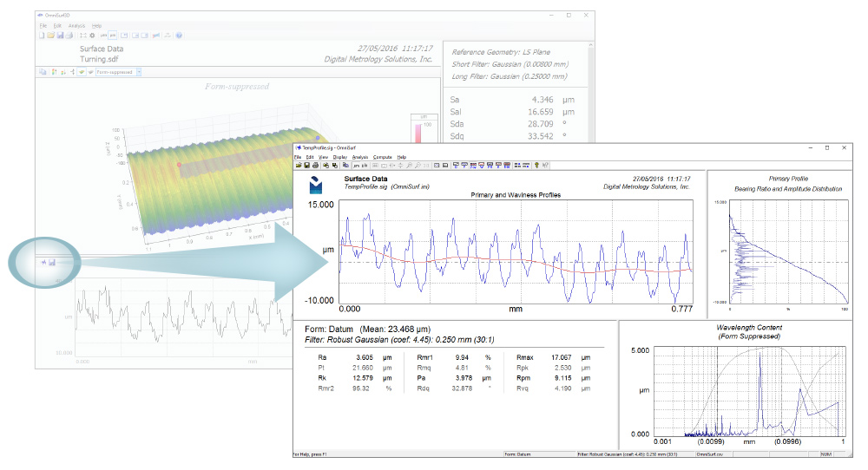Image resolution: width=868 pixels, height=470 pixels.
Task: Click the Filter: Robust Gaussian text line
Action: pyautogui.click(x=399, y=340)
